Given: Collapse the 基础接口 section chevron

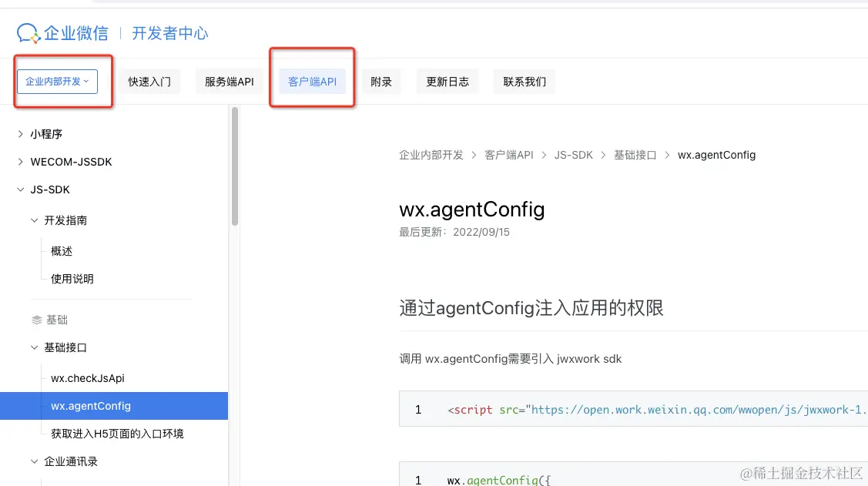Looking at the screenshot, I should (35, 347).
